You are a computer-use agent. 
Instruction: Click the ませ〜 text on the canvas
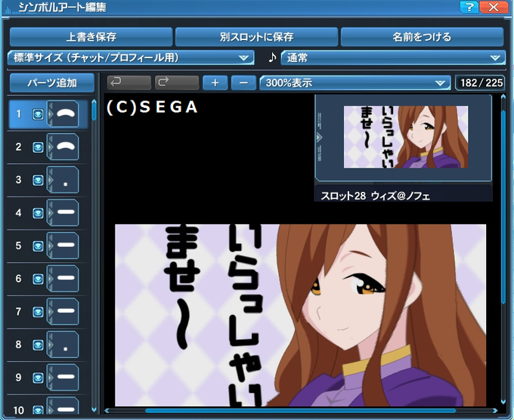pos(182,287)
